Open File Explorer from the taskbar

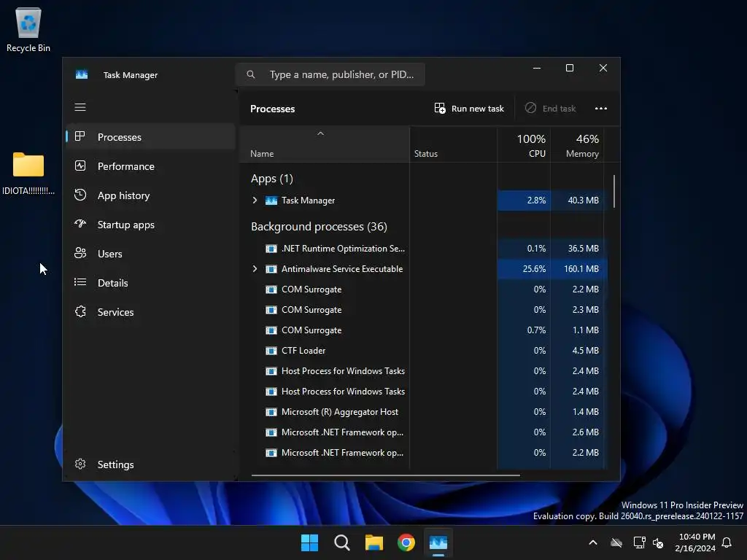(x=374, y=542)
